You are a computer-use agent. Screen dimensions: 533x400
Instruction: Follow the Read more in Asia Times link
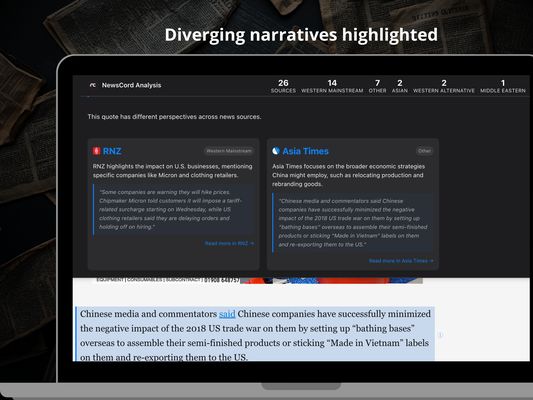401,261
